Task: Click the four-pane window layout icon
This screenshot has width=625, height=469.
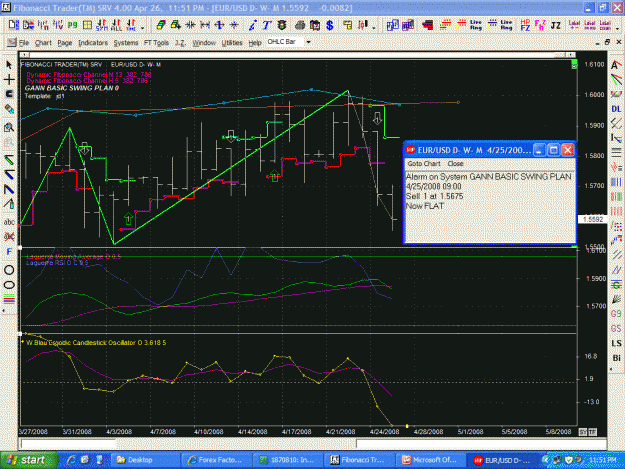Action: [x=87, y=26]
